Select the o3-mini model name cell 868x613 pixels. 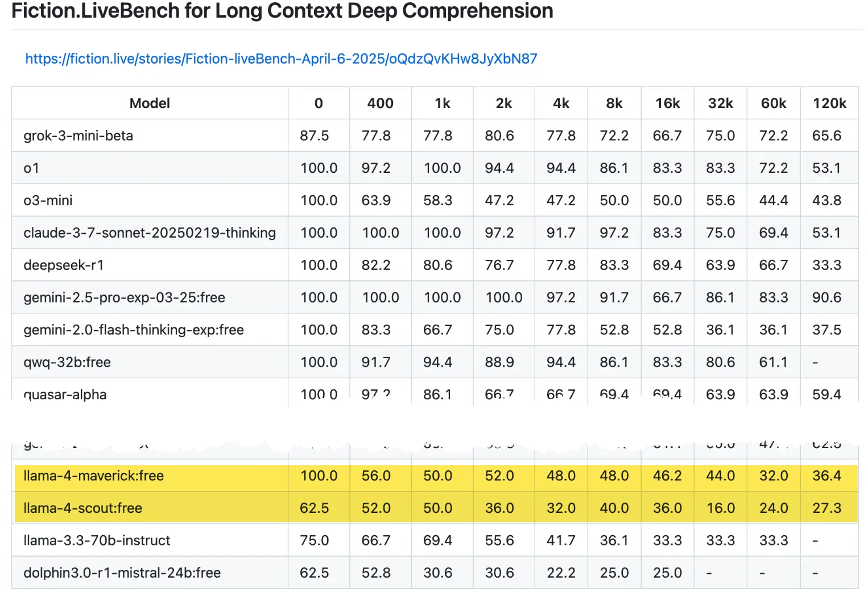pyautogui.click(x=48, y=200)
